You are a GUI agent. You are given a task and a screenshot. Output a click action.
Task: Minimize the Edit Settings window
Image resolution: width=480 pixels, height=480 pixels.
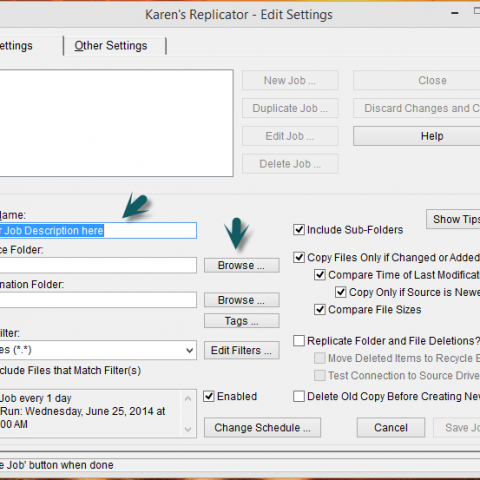coord(455,13)
